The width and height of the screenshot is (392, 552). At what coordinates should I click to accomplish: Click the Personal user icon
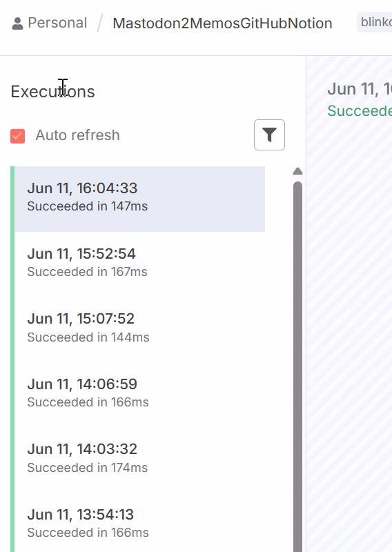(17, 23)
